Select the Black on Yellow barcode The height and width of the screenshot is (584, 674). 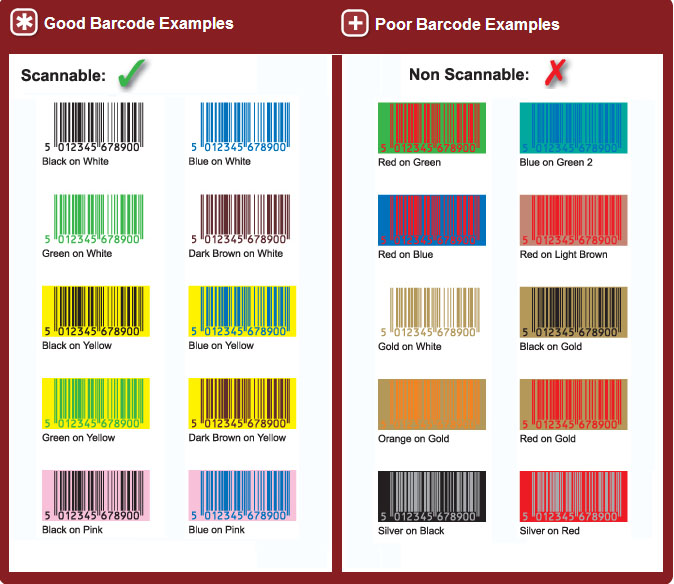(x=96, y=311)
